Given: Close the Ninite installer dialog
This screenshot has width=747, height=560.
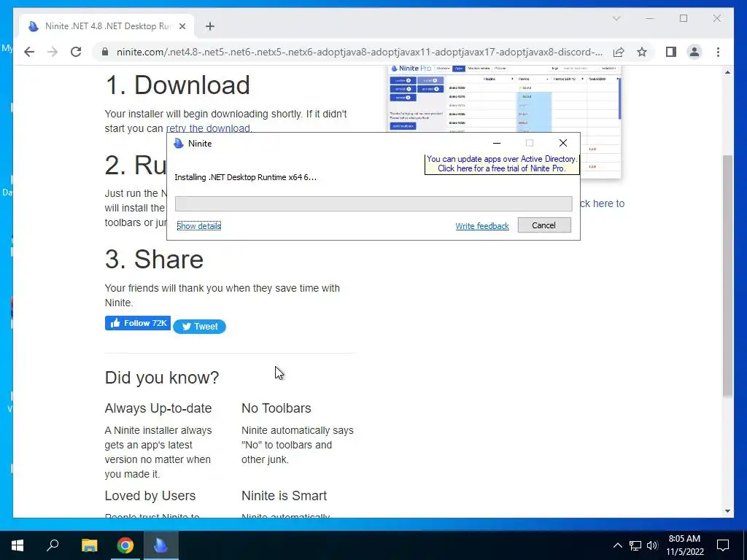Looking at the screenshot, I should 562,143.
